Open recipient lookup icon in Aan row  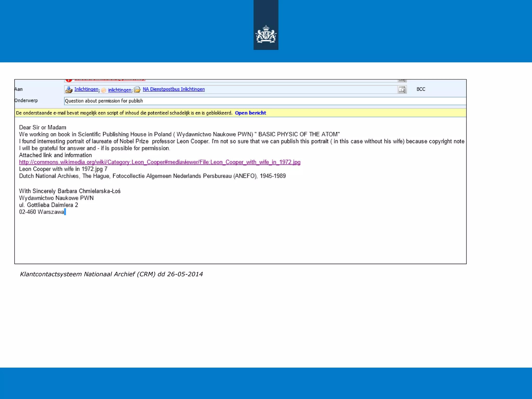coord(402,90)
